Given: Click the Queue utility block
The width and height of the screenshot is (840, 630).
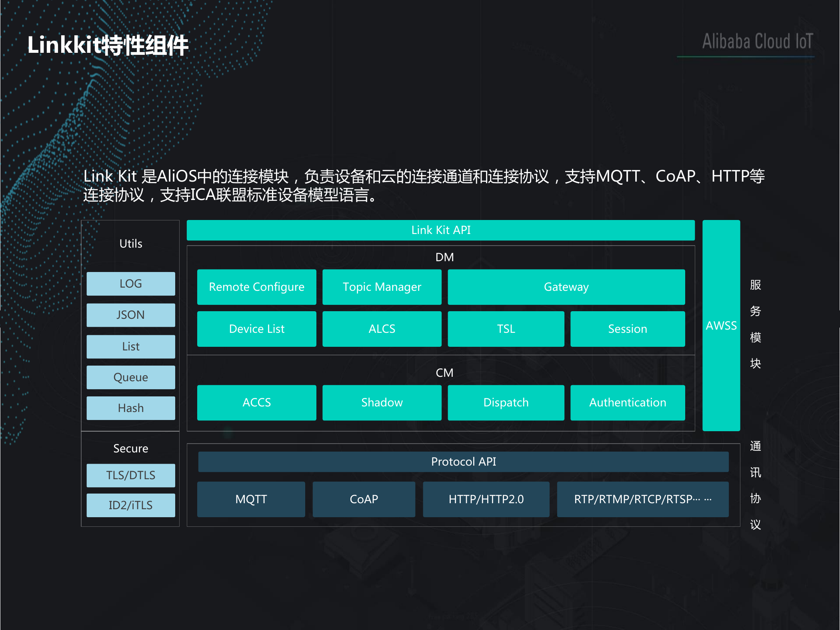Looking at the screenshot, I should (131, 377).
